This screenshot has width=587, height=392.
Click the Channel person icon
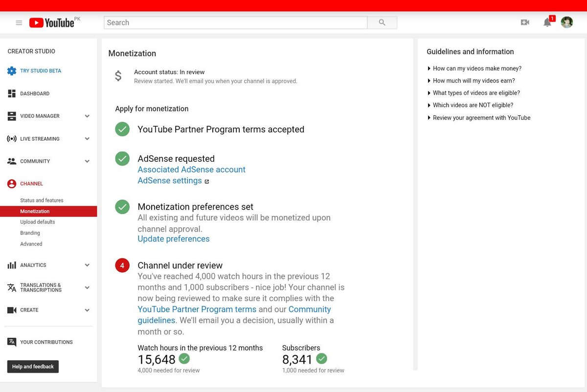click(x=12, y=184)
